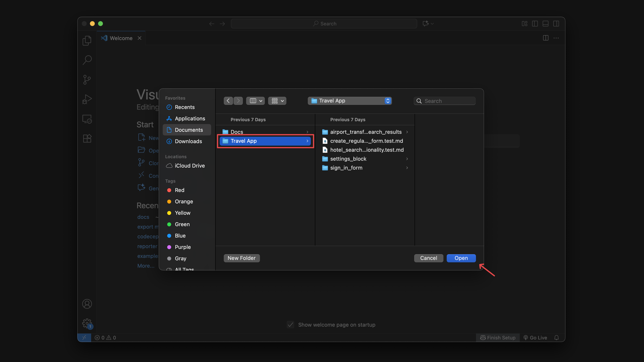Open the Extensions view
This screenshot has width=644, height=362.
(87, 138)
